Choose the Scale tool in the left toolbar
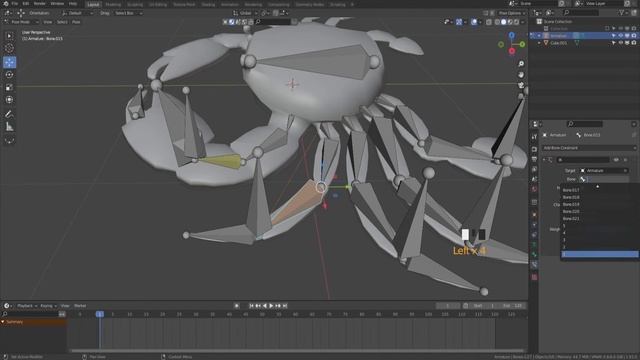640x360 pixels. click(x=9, y=87)
